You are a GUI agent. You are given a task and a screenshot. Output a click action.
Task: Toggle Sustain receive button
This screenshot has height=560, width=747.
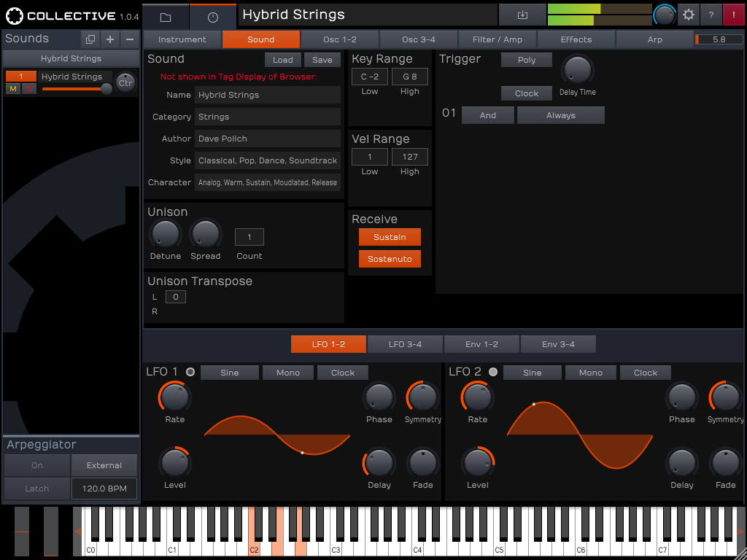pos(390,237)
